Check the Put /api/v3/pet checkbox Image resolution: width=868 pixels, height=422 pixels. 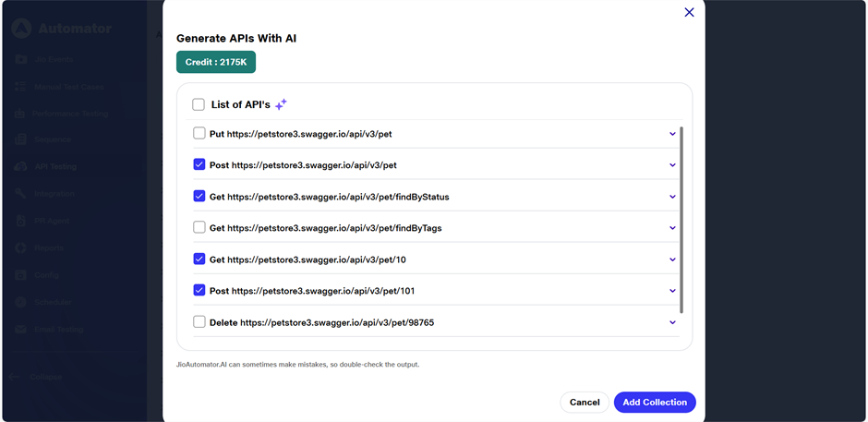(199, 134)
